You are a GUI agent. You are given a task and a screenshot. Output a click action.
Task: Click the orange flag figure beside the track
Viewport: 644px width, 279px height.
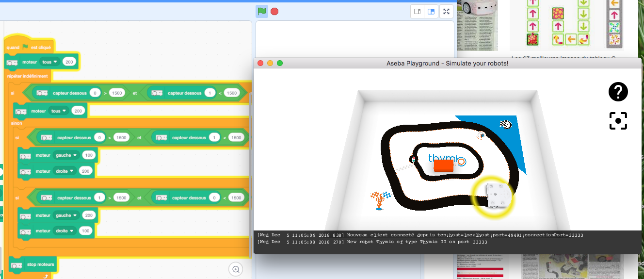tap(380, 200)
